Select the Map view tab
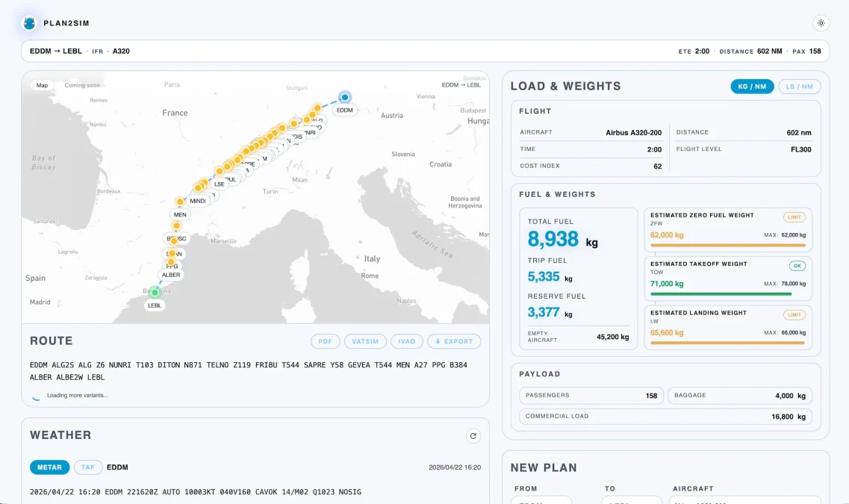The image size is (849, 504). pos(42,85)
